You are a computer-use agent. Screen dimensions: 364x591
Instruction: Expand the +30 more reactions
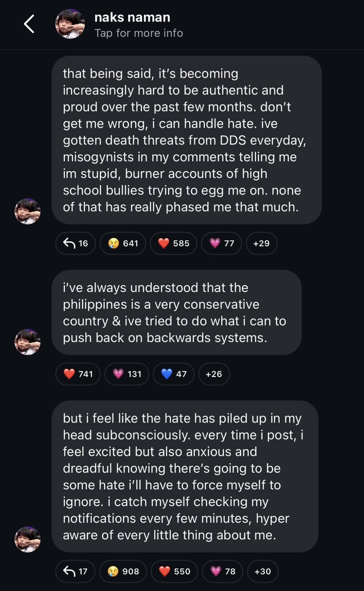(x=263, y=571)
